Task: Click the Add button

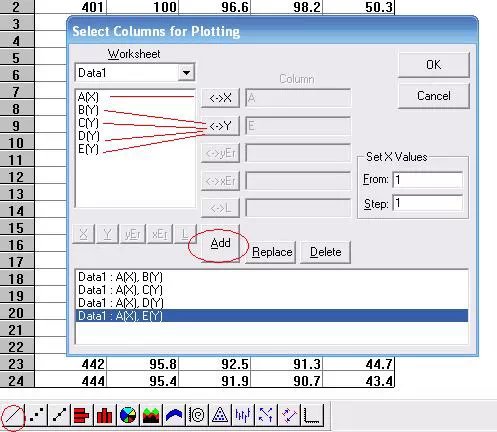Action: 220,243
